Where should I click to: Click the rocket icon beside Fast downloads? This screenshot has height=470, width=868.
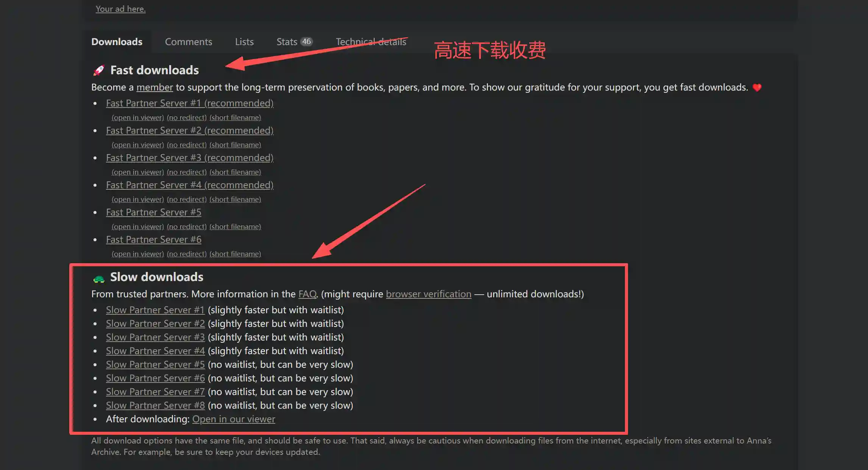point(99,70)
